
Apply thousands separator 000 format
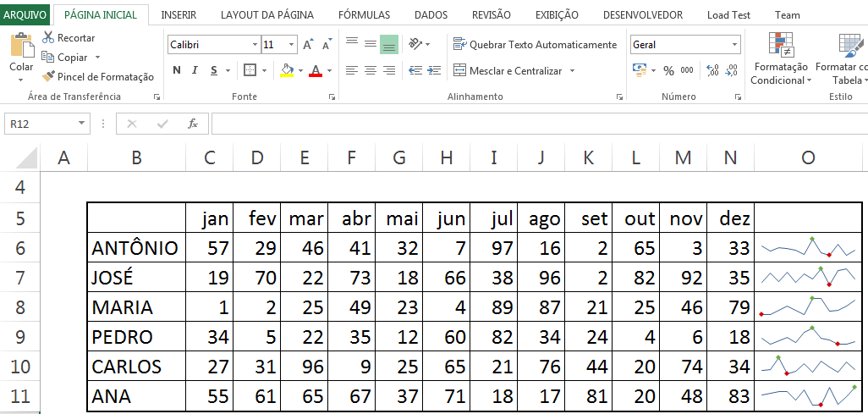[x=687, y=70]
